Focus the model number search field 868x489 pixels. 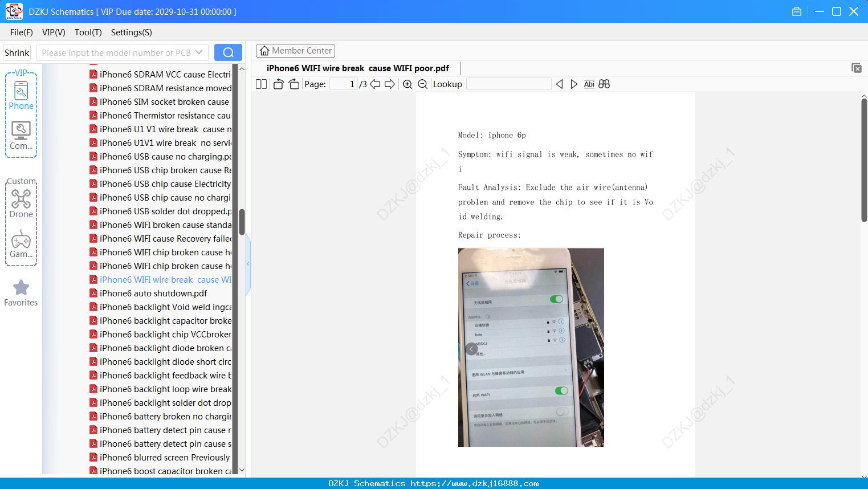coord(116,52)
